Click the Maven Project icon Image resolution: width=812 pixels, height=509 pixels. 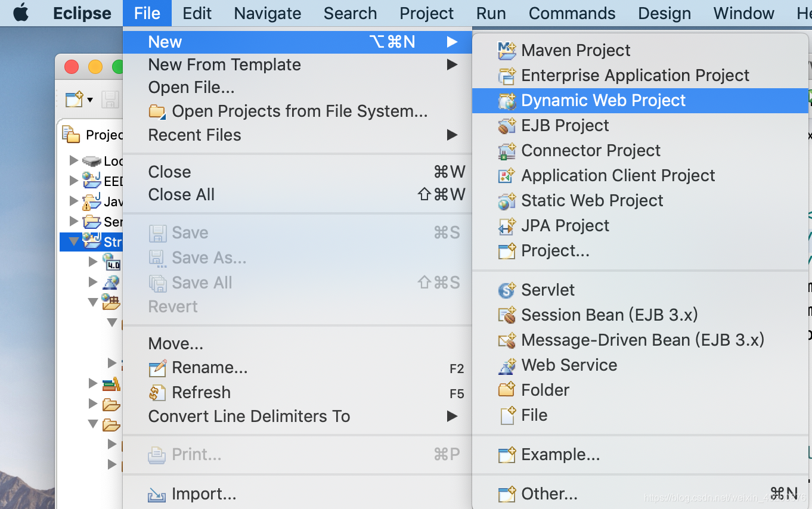point(506,50)
